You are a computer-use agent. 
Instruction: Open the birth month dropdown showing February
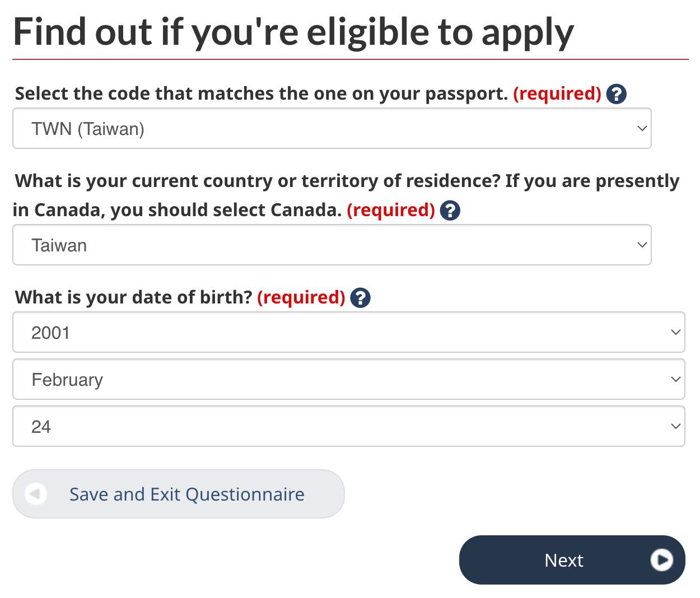[x=348, y=380]
